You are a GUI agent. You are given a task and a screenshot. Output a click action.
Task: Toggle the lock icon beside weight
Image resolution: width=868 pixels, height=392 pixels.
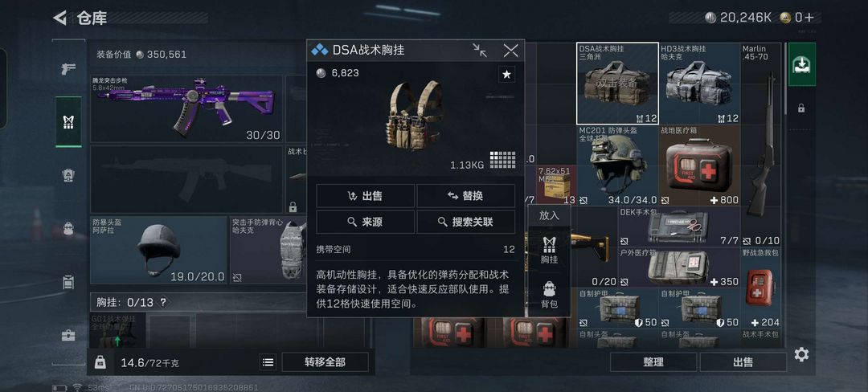tap(100, 362)
